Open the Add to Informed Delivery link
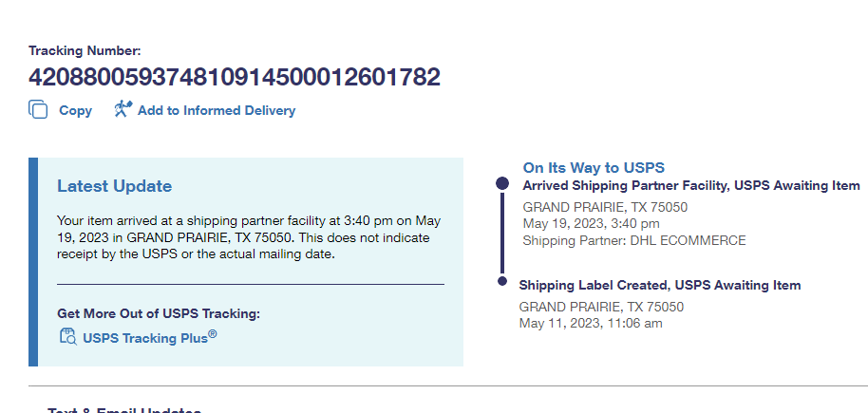 point(217,110)
